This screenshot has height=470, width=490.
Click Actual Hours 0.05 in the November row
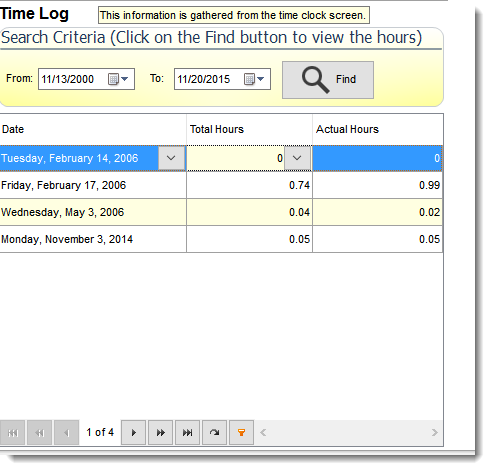(429, 239)
